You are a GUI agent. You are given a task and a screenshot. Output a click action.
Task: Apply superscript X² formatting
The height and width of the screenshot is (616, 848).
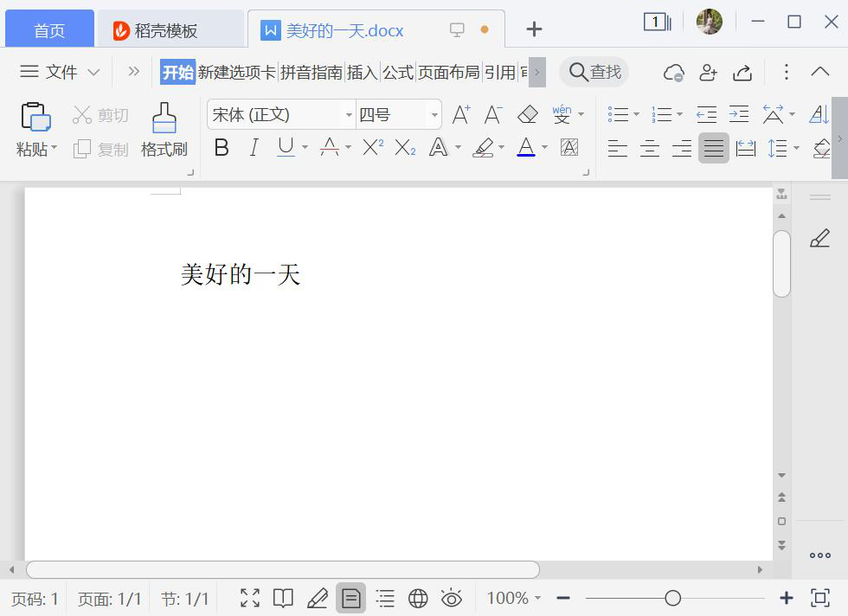pyautogui.click(x=373, y=147)
